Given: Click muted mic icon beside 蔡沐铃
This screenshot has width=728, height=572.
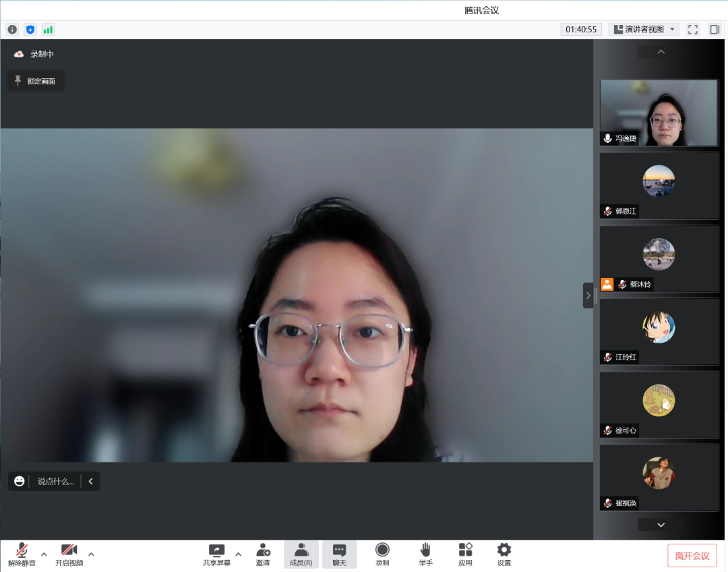Looking at the screenshot, I should coord(622,285).
